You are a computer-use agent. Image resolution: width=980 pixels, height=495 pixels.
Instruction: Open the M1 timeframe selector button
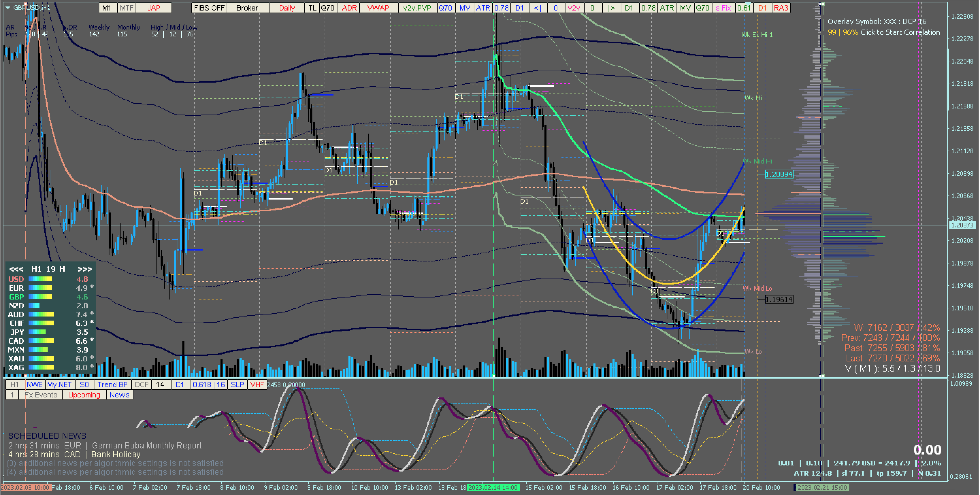click(107, 8)
